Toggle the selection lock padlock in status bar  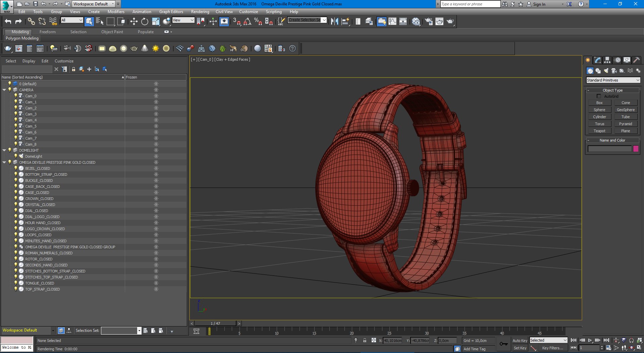(365, 340)
